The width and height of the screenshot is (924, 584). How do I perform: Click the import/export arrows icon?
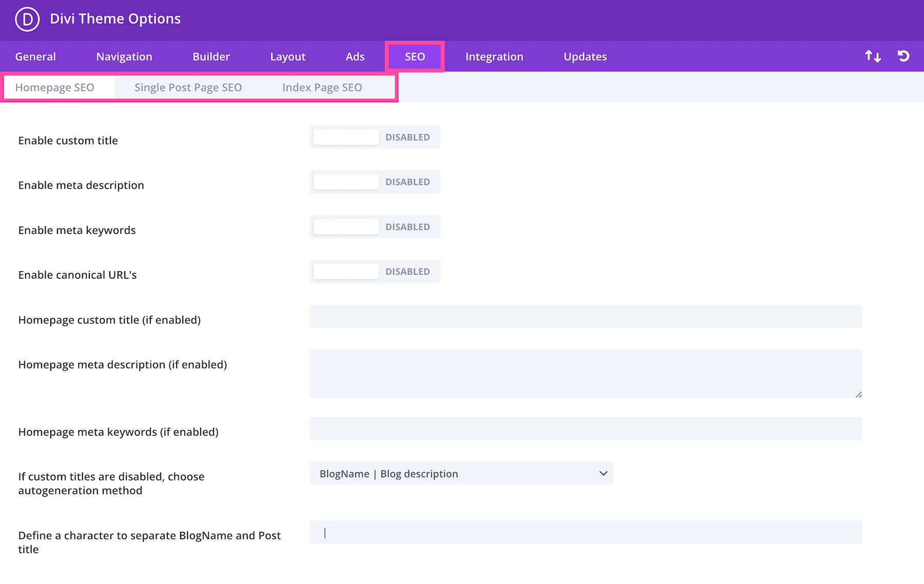[873, 56]
